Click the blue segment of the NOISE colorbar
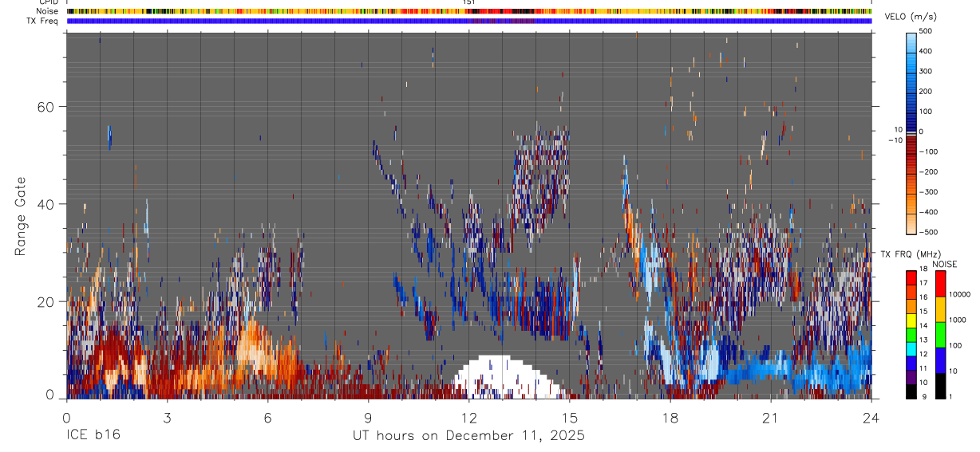Viewport: 980px width, 452px height. click(940, 360)
